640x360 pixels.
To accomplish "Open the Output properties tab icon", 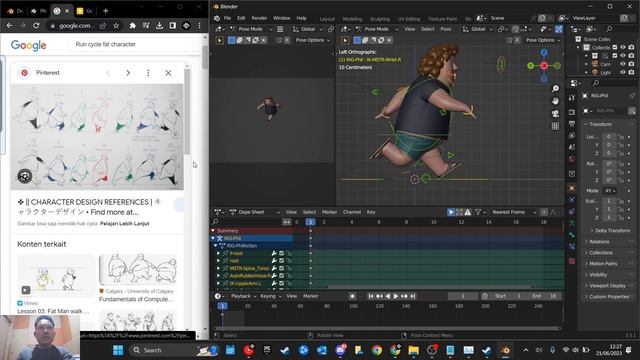I will (x=572, y=124).
